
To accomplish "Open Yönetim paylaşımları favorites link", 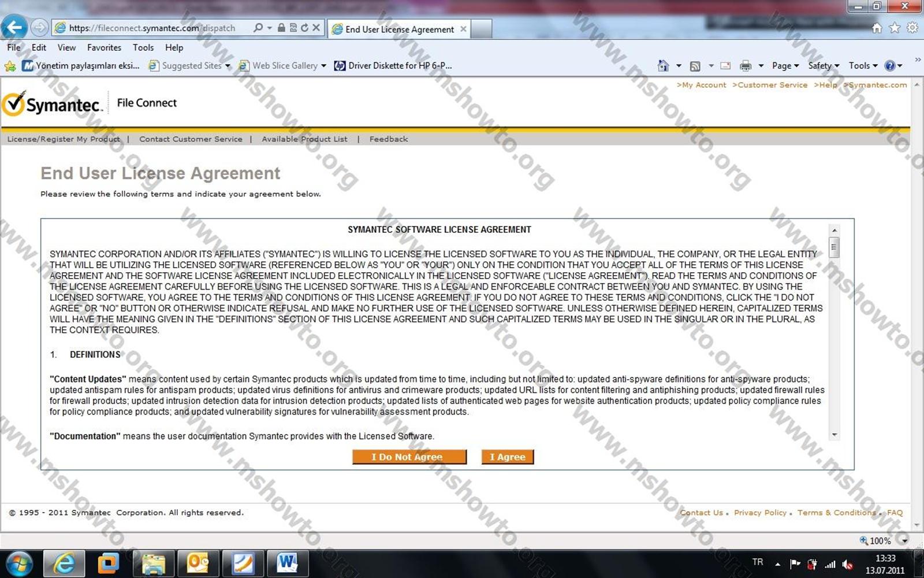I will [x=81, y=66].
